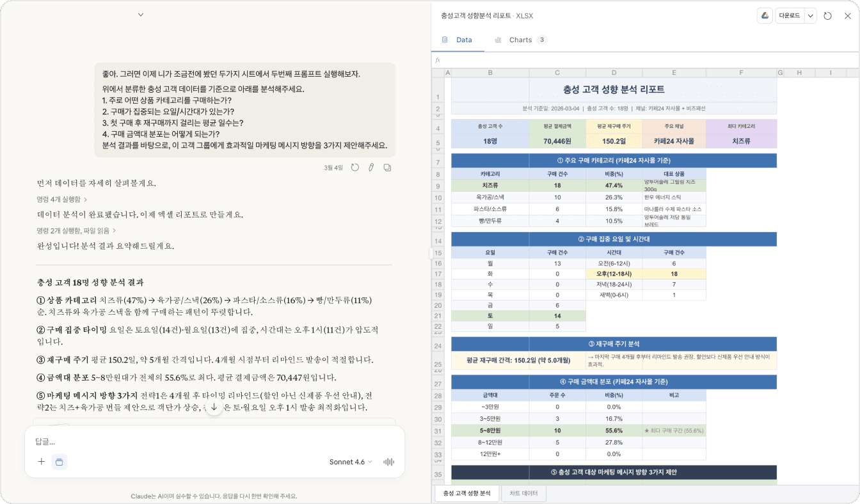
Task: Click the '답글' reply input field
Action: tap(192, 441)
